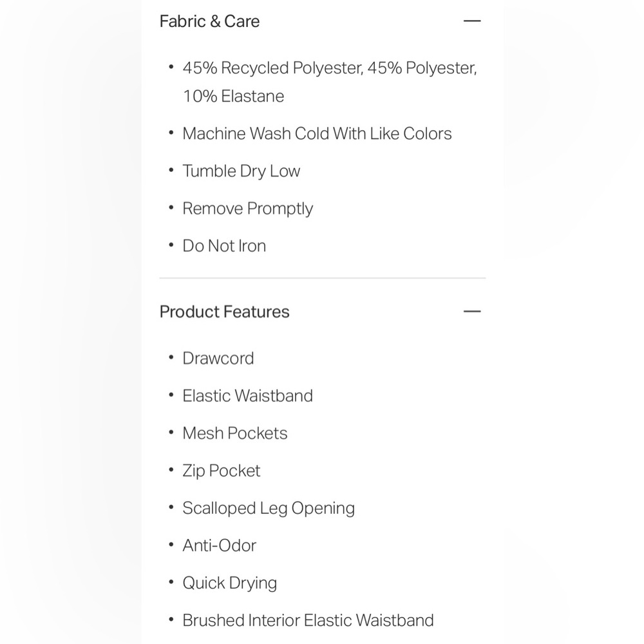The image size is (644, 644).
Task: Click the Do Not Iron item
Action: (224, 245)
